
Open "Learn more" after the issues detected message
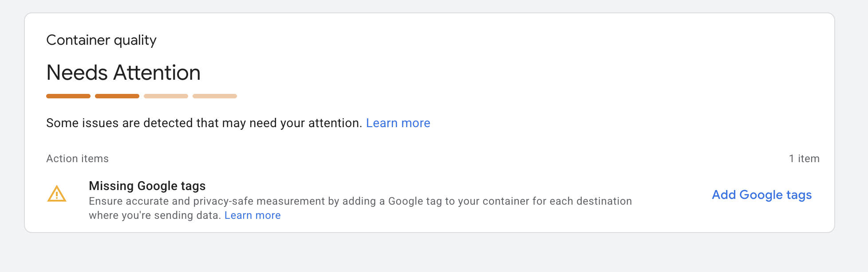[398, 123]
